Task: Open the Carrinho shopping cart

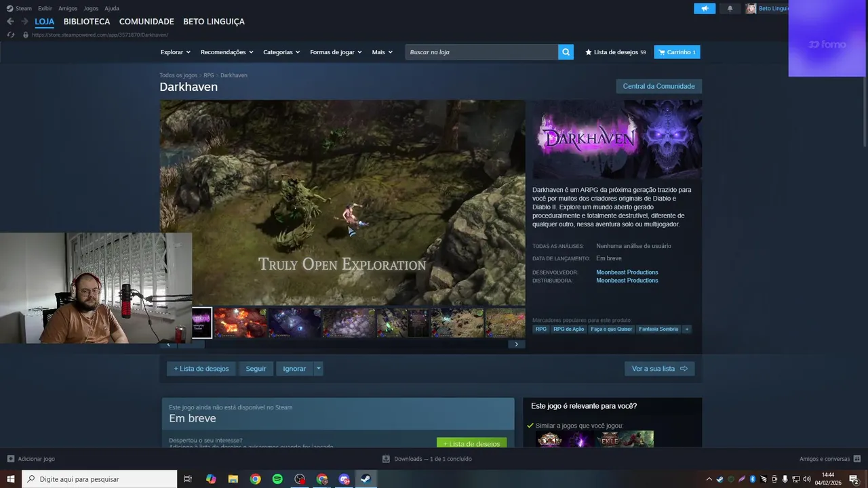Action: point(677,52)
